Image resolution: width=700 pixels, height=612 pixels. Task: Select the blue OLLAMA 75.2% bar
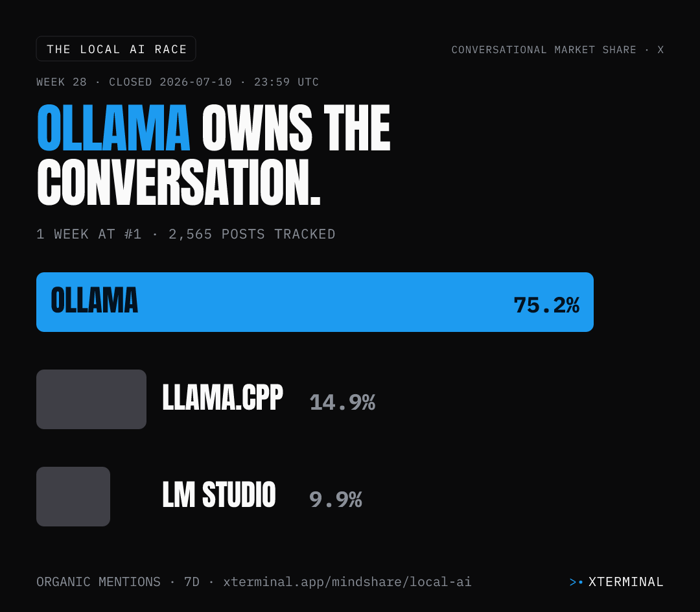[x=315, y=301]
